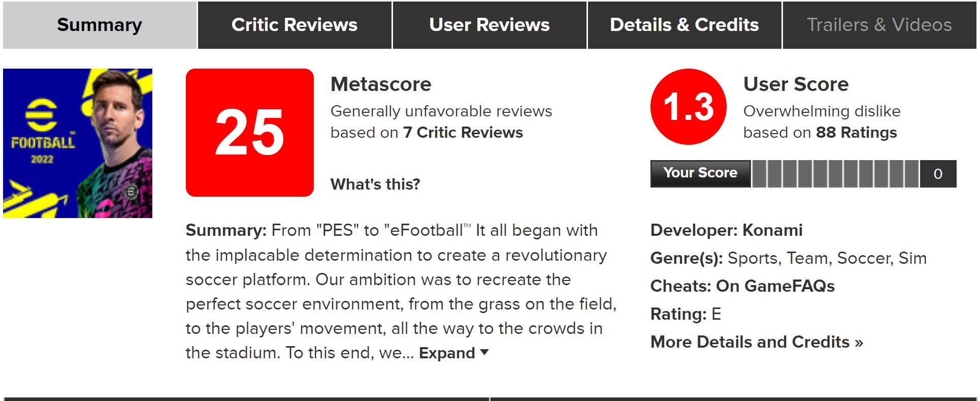Click the score value box showing 0

(x=938, y=174)
